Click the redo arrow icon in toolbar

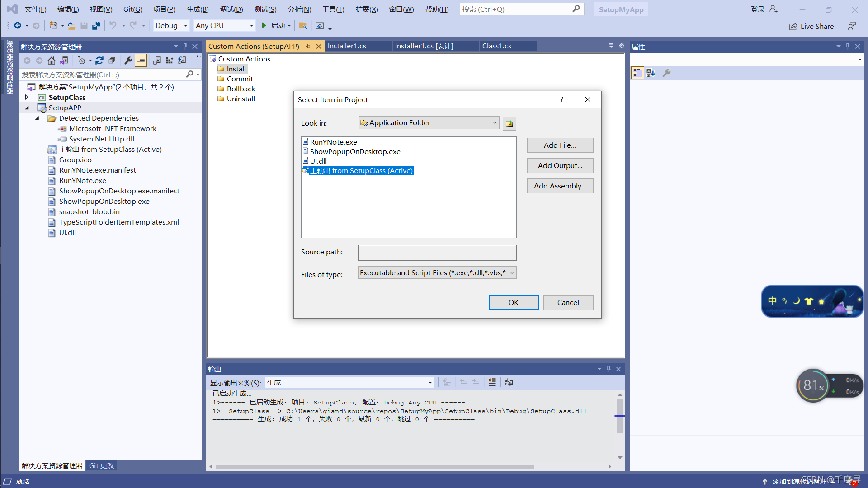coord(132,26)
